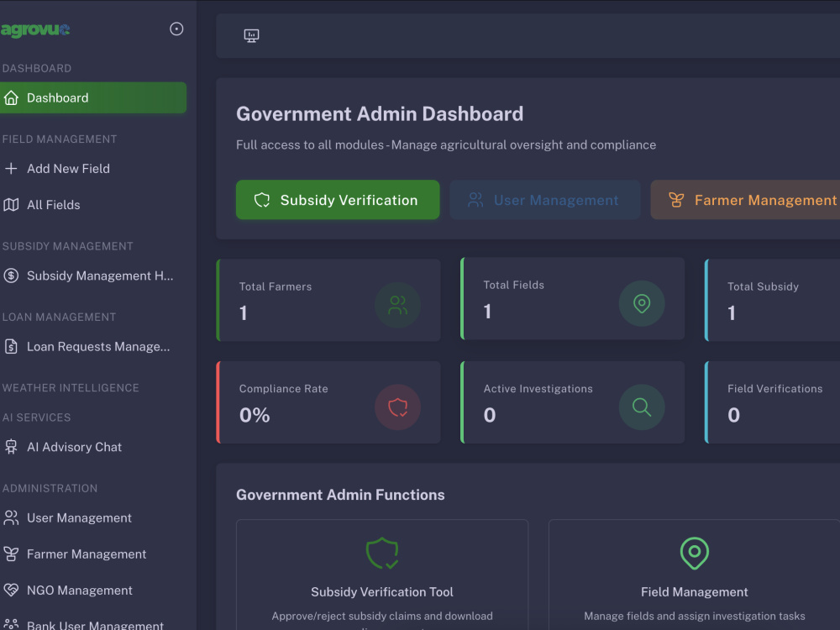840x630 pixels.
Task: Click the 0% Compliance Rate value
Action: (255, 415)
